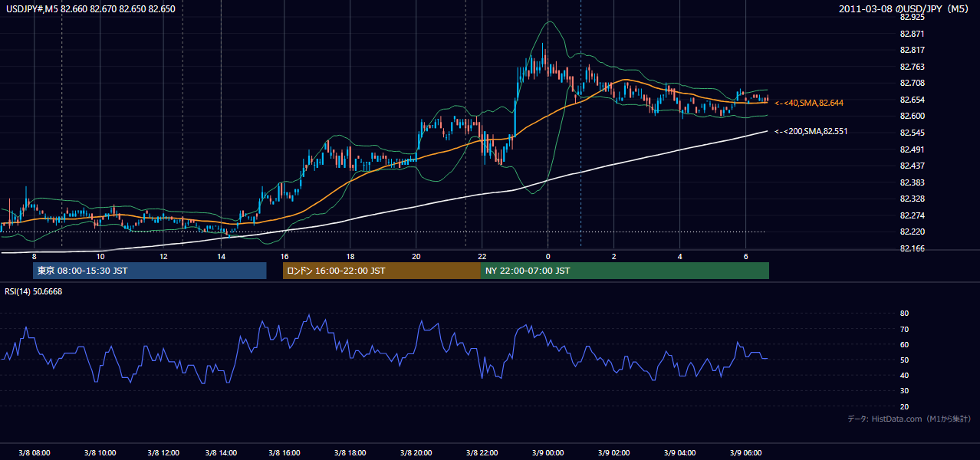Screen dimensions: 980x460
Task: Click price axis label 82.708
Action: pyautogui.click(x=913, y=83)
